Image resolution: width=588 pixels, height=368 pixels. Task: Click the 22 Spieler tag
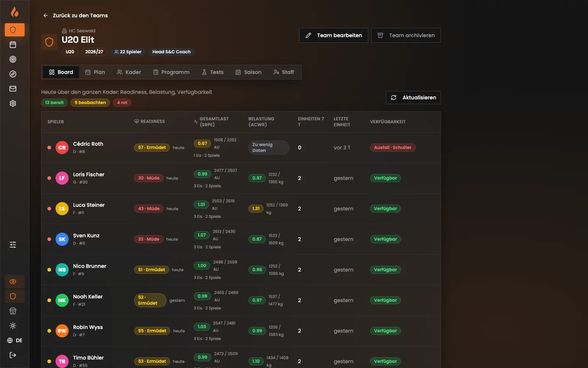[x=128, y=52]
